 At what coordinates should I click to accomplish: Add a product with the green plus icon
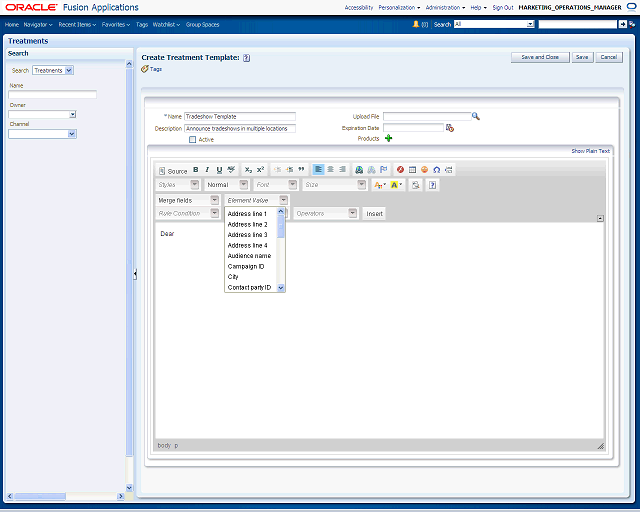coord(389,138)
